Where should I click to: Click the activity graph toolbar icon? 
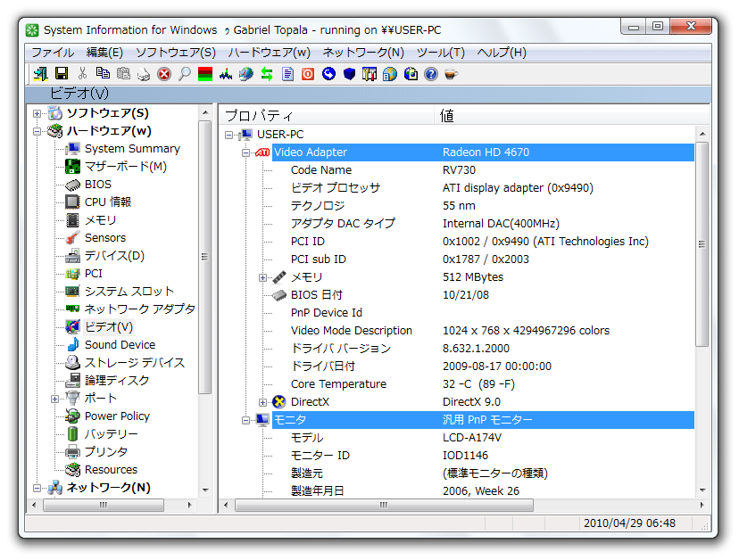coord(226,74)
